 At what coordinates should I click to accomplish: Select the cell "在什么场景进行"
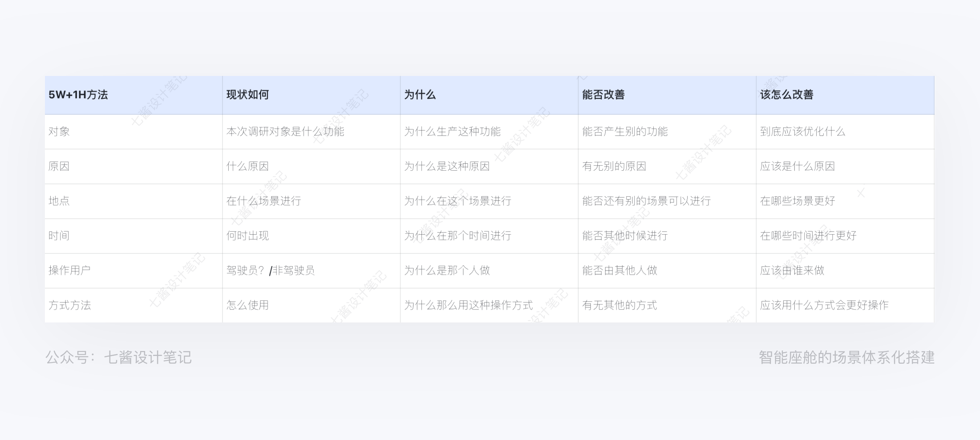pos(311,201)
